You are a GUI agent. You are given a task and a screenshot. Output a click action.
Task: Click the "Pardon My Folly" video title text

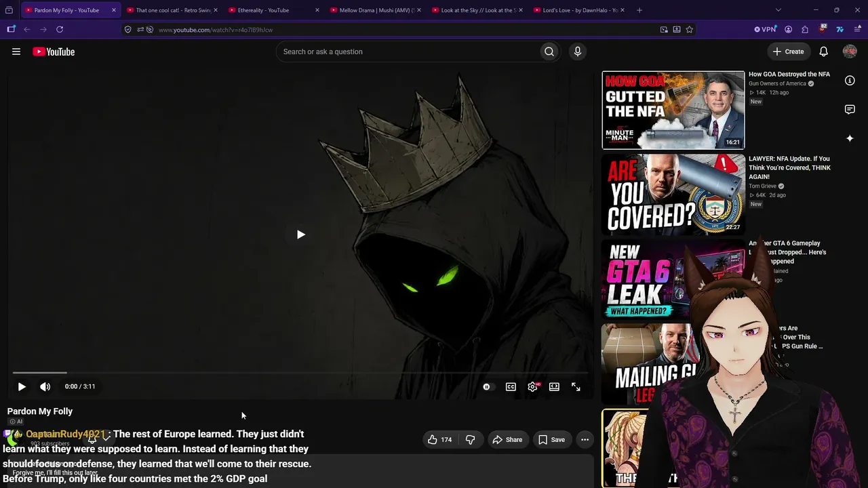[x=40, y=411]
